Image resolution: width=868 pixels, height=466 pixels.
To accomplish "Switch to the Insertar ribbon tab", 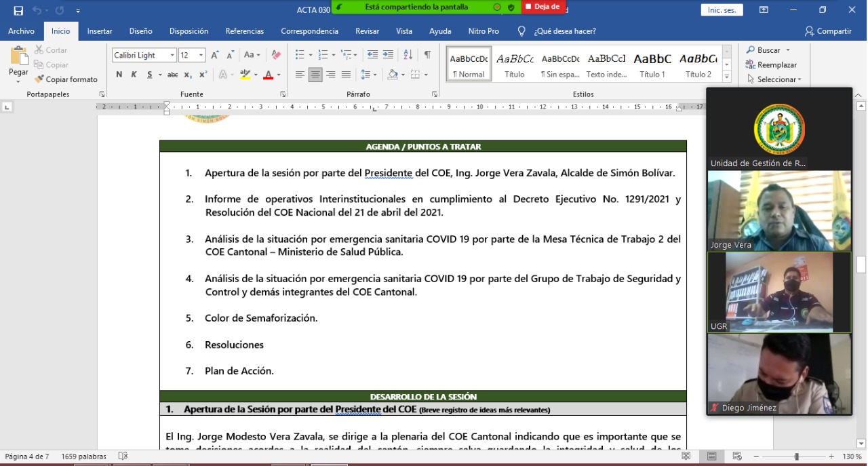I will (x=100, y=31).
